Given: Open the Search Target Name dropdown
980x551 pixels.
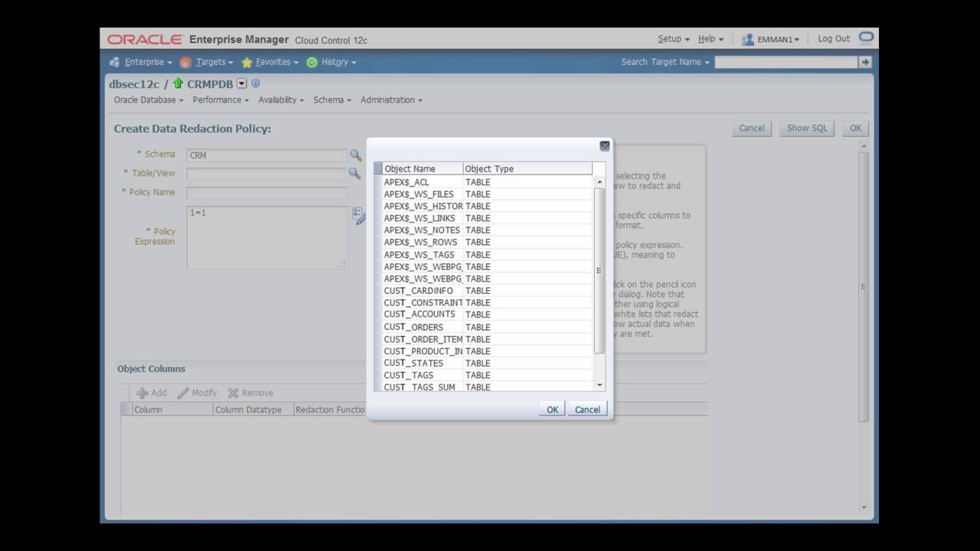Looking at the screenshot, I should coord(665,62).
